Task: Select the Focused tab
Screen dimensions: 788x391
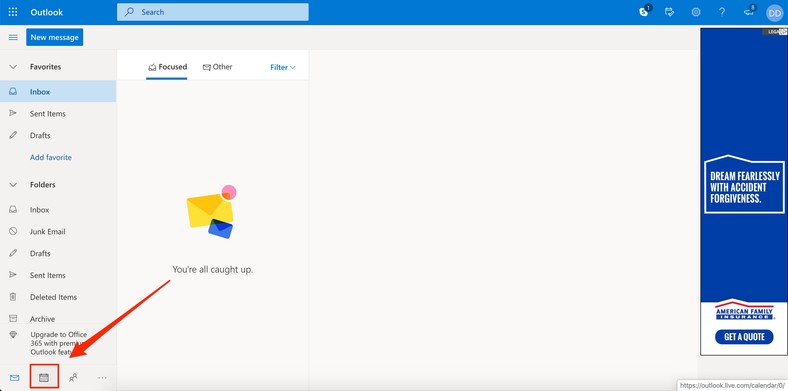Action: click(x=167, y=67)
